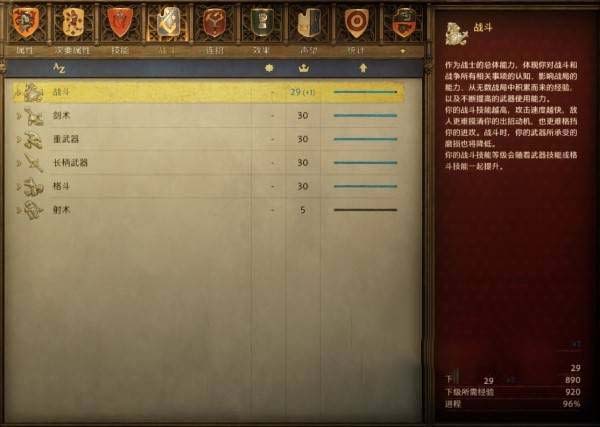Switch to the 次要属性 tab
The height and width of the screenshot is (427, 600).
tap(72, 51)
